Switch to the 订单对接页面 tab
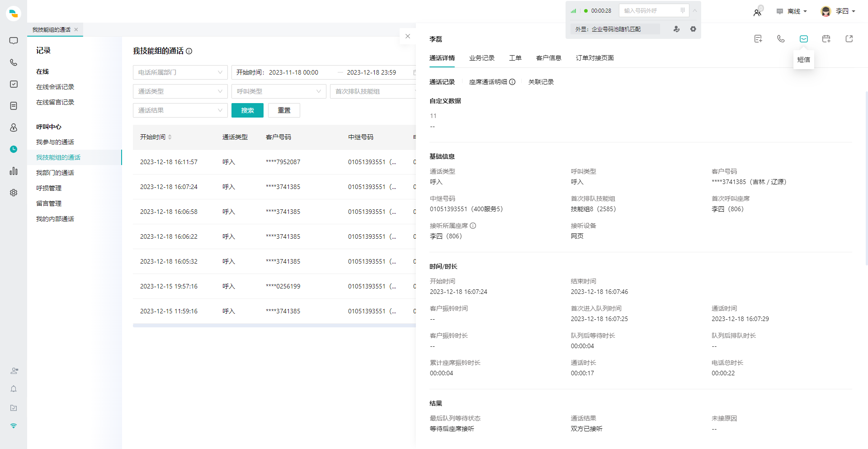868x449 pixels. tap(595, 58)
